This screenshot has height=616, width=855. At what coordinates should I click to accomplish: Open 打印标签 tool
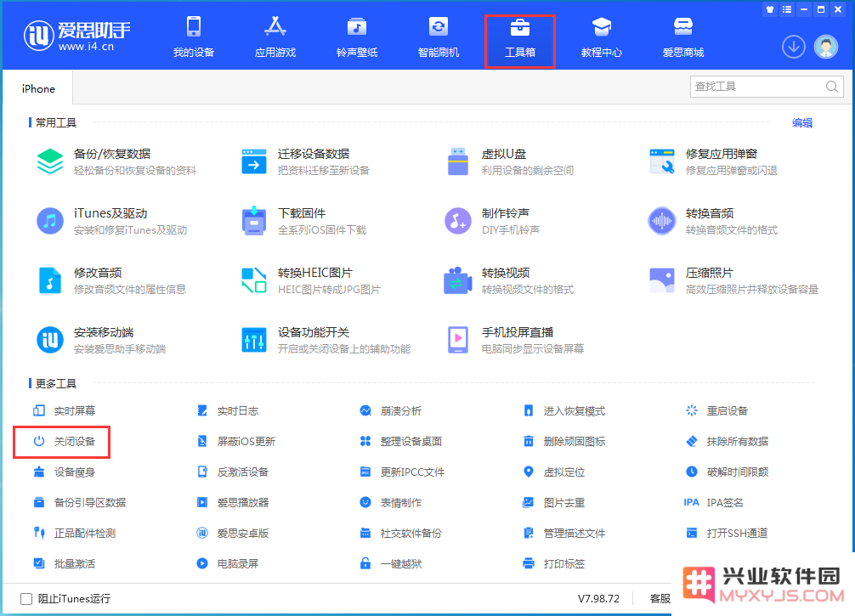tap(553, 563)
